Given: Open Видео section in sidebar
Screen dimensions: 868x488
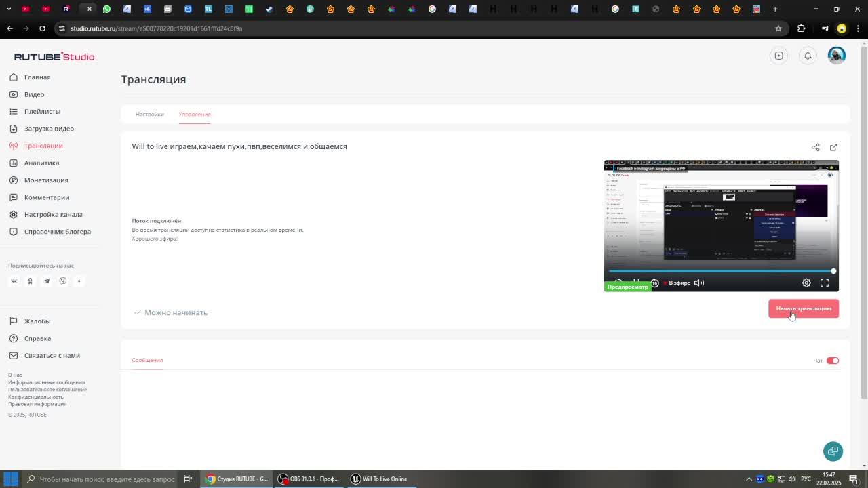Looking at the screenshot, I should [28, 94].
